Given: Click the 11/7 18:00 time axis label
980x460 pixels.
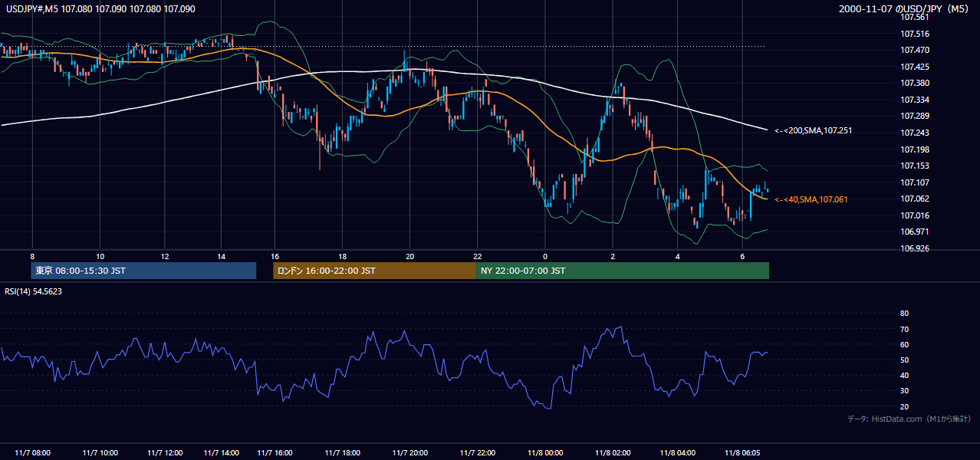Looking at the screenshot, I should pos(343,453).
